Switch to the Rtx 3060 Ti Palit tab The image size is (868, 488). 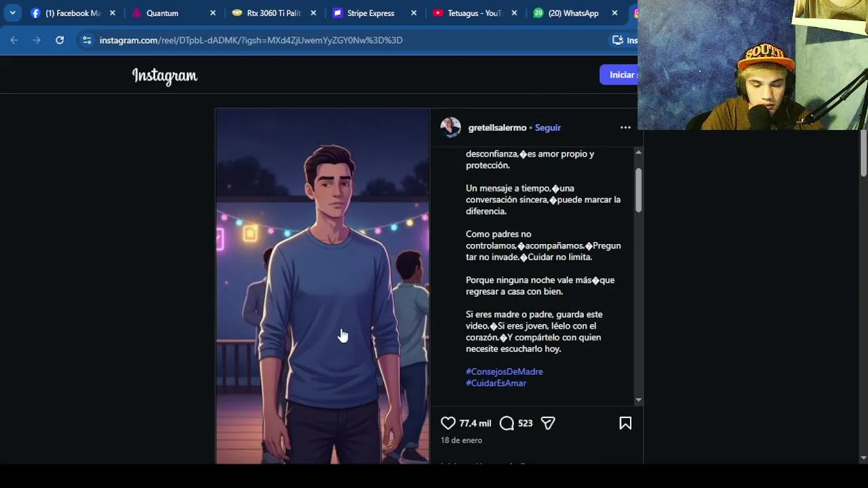[275, 13]
